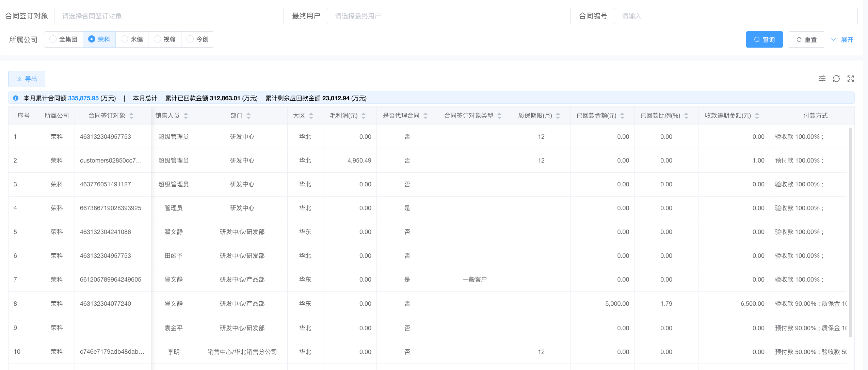Viewport: 868px width, 370px height.
Task: Sort by 收款逾期金额(元) column arrows
Action: coord(757,116)
